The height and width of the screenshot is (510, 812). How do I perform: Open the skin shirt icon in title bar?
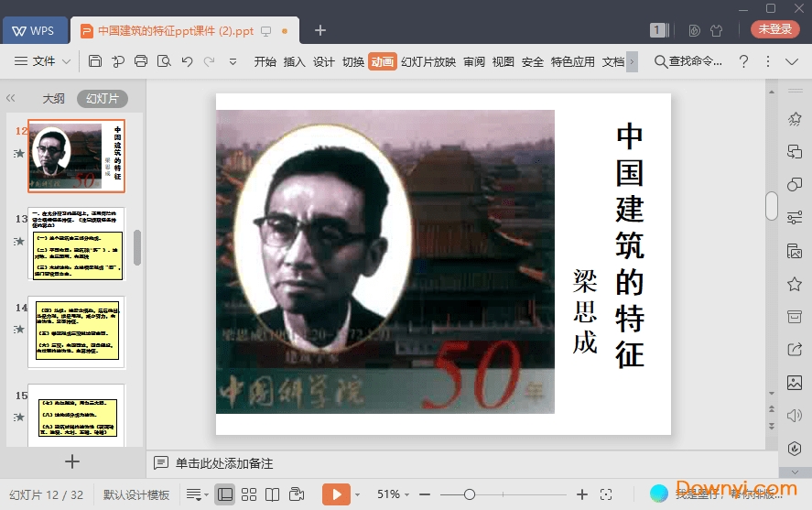pyautogui.click(x=716, y=30)
